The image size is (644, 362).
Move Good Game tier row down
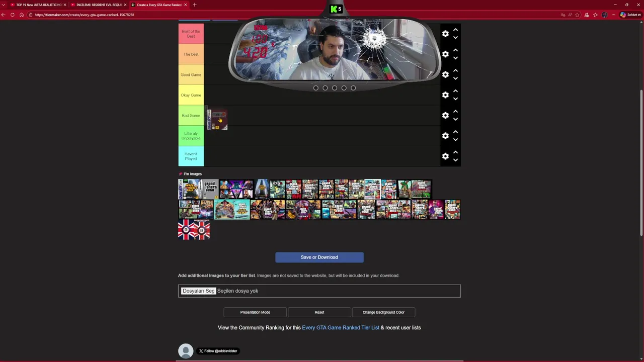coord(455,78)
